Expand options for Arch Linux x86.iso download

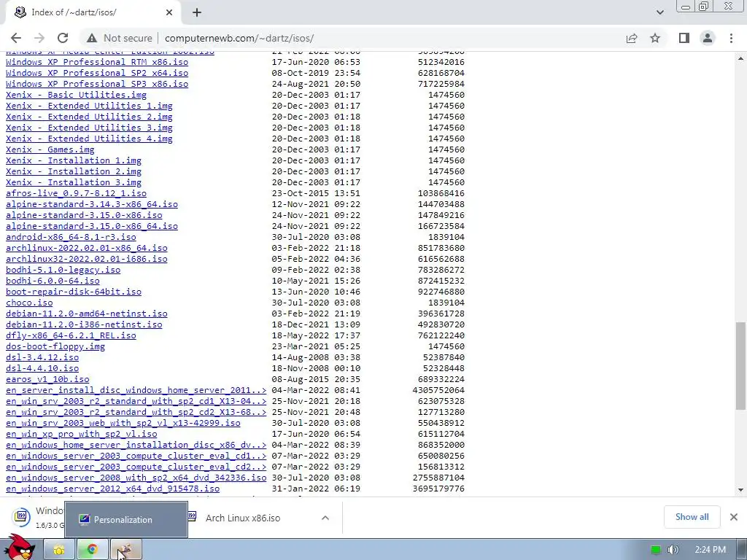[x=325, y=518]
